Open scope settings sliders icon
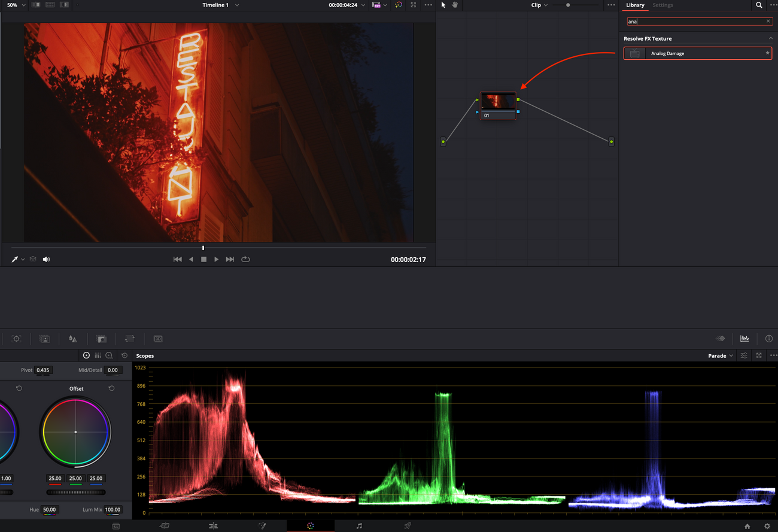This screenshot has height=532, width=778. pos(744,355)
